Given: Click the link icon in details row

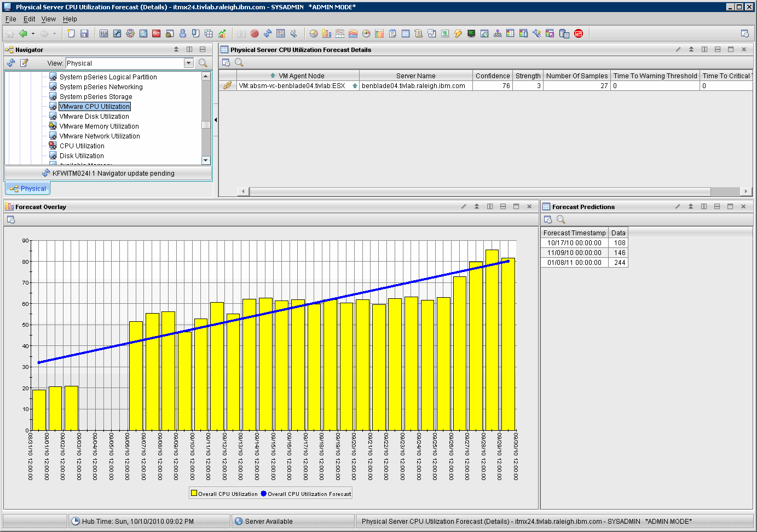Looking at the screenshot, I should point(227,86).
